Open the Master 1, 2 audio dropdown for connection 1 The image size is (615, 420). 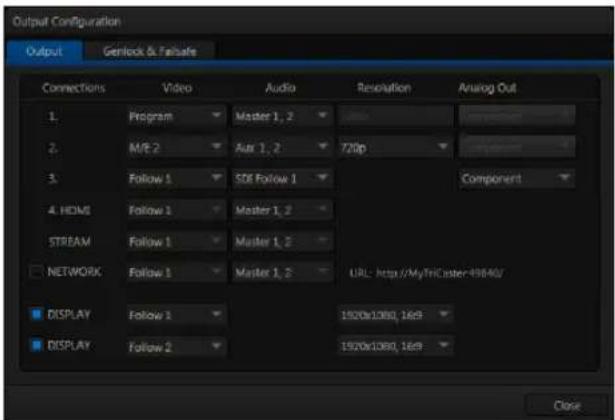(282, 116)
